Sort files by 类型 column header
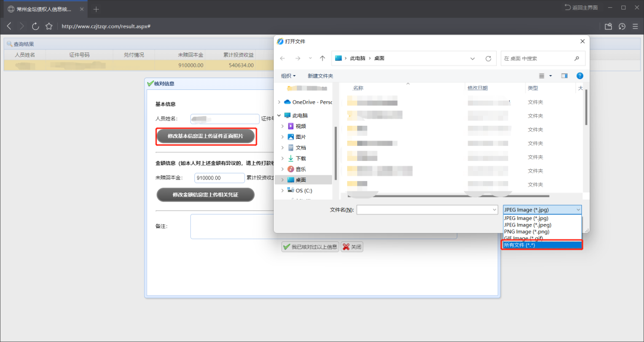Viewport: 644px width, 342px height. (x=533, y=88)
